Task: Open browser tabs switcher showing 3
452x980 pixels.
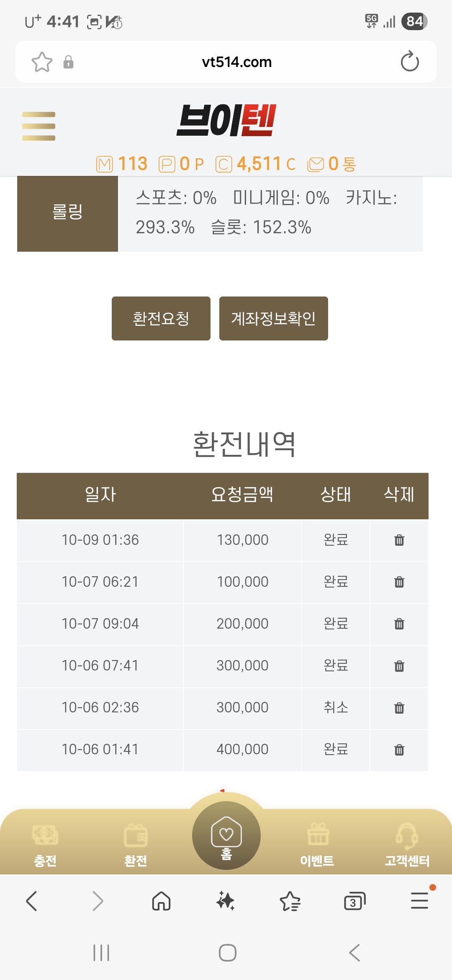Action: 354,901
